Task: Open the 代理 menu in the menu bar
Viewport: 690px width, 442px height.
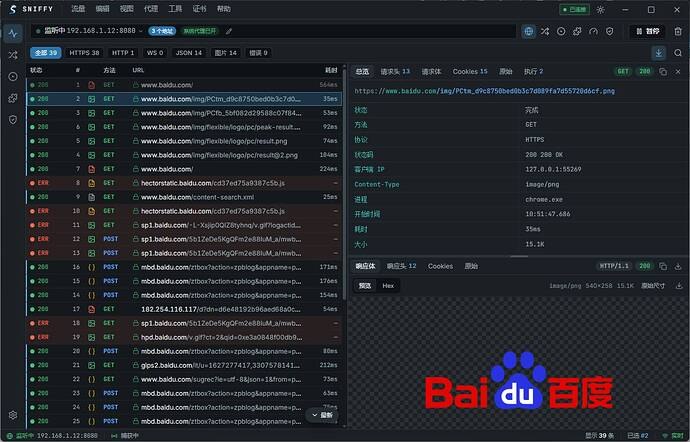Action: 150,9
